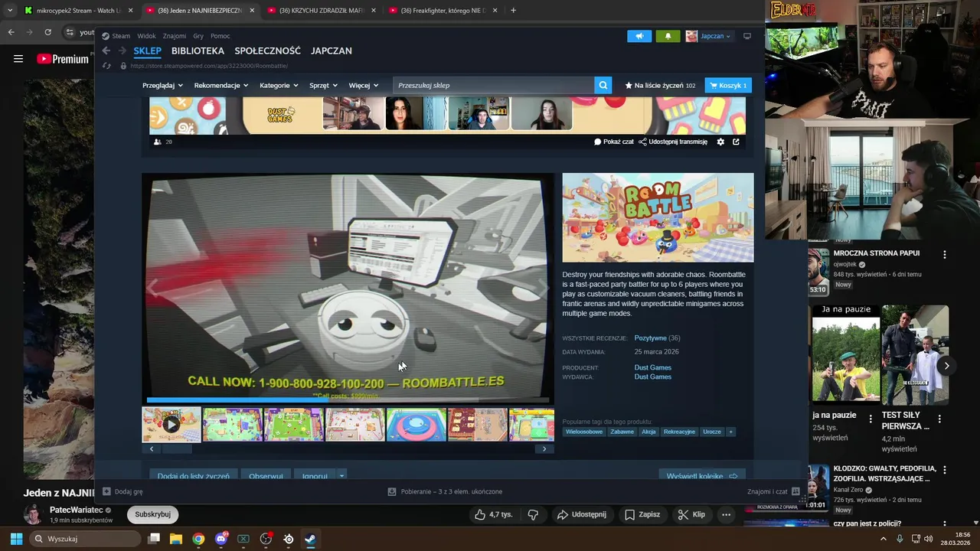The image size is (980, 551).
Task: Show hidden system tray icons
Action: (884, 539)
